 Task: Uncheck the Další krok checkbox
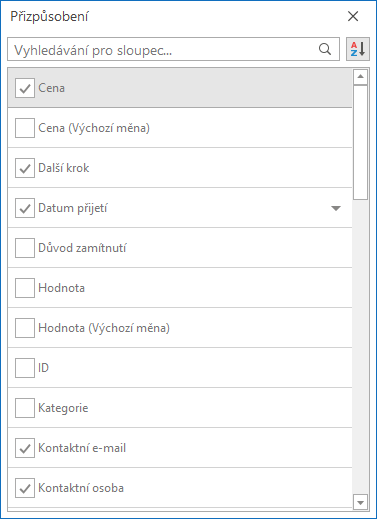coord(25,168)
